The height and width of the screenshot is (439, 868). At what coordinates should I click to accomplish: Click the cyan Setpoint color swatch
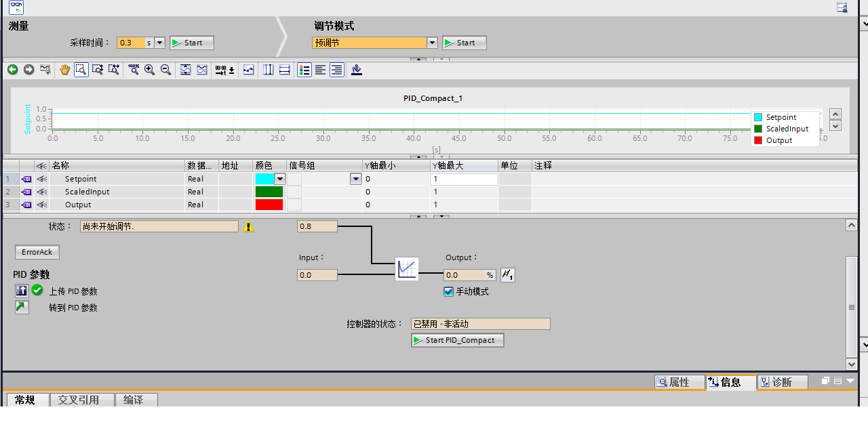click(264, 179)
